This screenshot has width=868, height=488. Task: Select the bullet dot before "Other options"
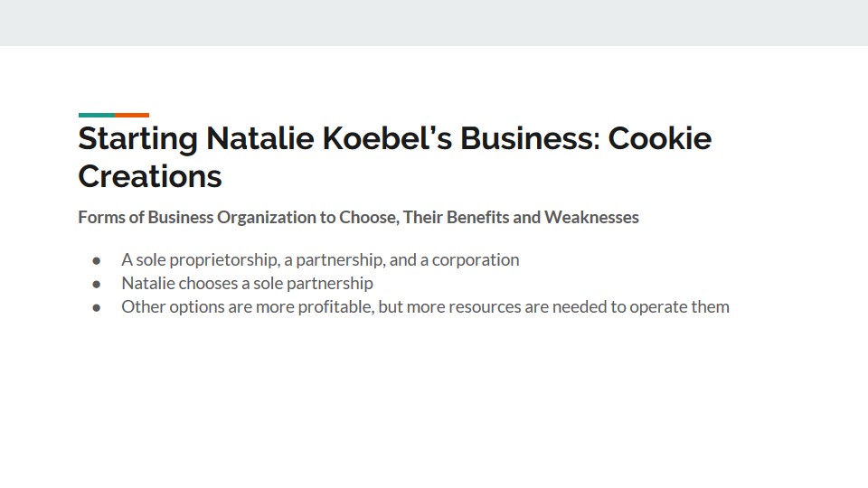tap(97, 307)
